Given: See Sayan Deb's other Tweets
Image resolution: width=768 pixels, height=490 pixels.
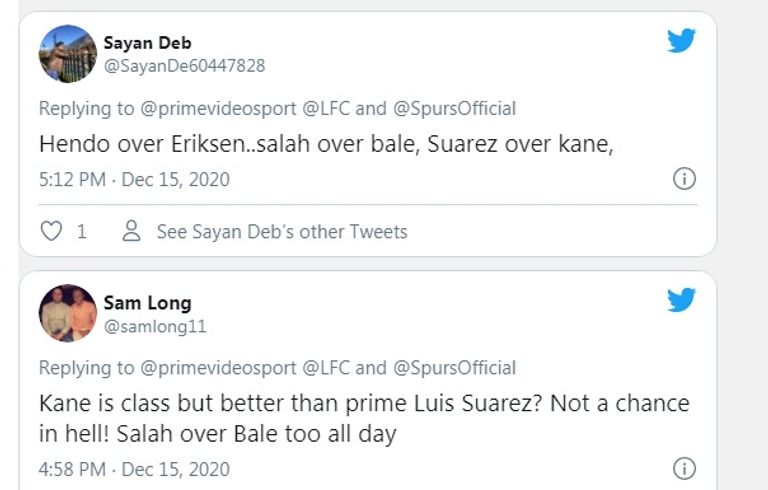Looking at the screenshot, I should pyautogui.click(x=282, y=232).
